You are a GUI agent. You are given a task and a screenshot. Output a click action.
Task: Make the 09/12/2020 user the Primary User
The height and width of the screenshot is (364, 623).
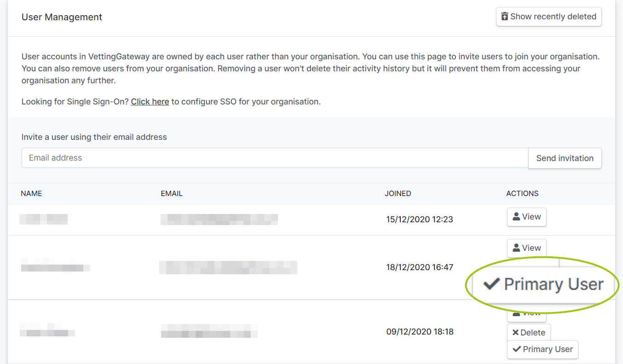tap(542, 349)
